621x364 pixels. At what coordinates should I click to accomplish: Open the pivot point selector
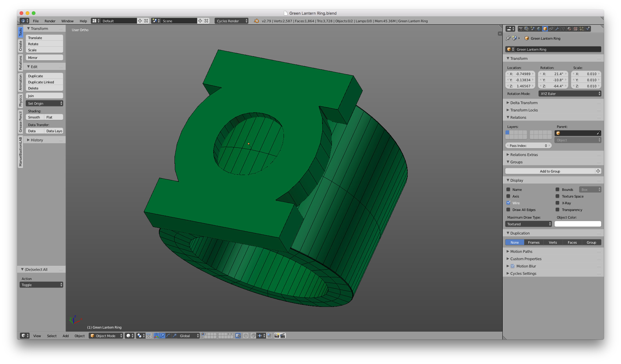(141, 336)
